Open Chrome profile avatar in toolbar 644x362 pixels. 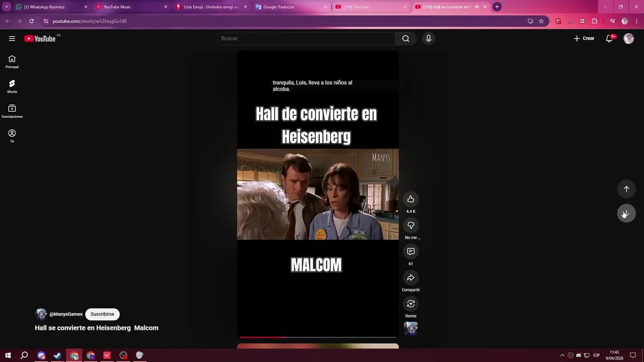click(x=624, y=21)
